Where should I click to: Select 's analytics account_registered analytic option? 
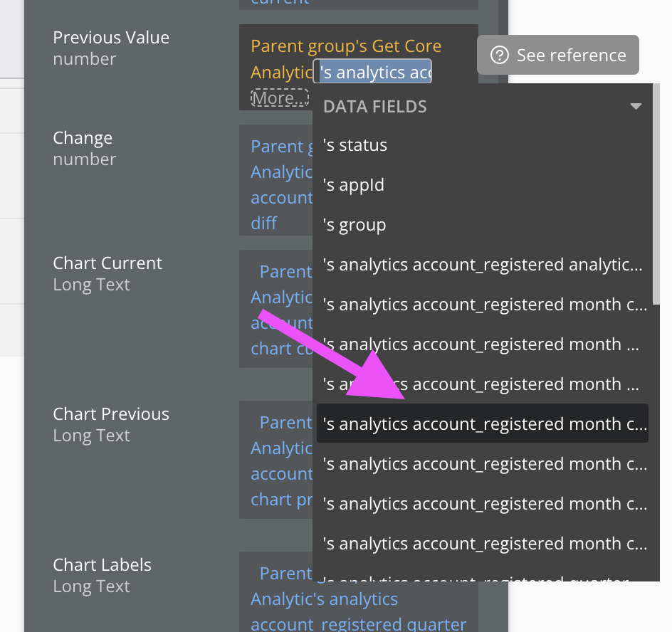pos(483,264)
